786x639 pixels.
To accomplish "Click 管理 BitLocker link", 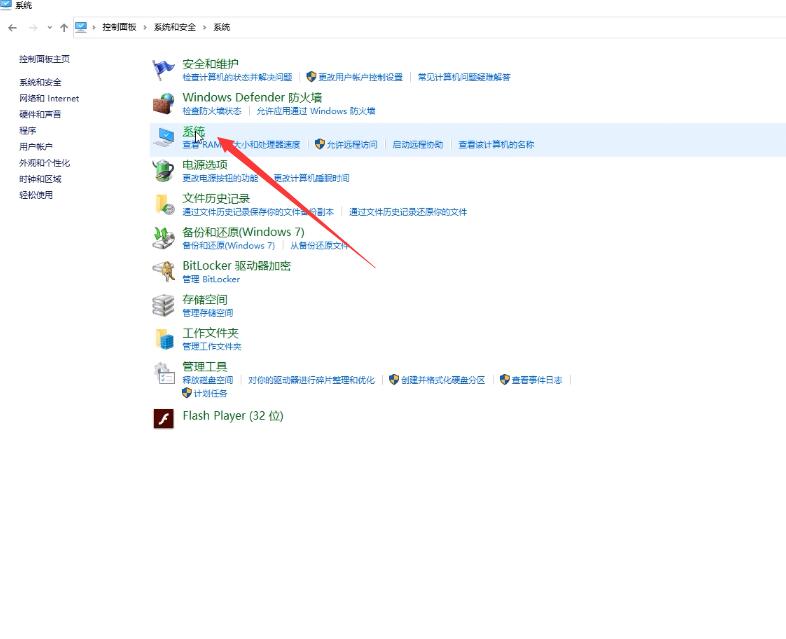I will (211, 279).
